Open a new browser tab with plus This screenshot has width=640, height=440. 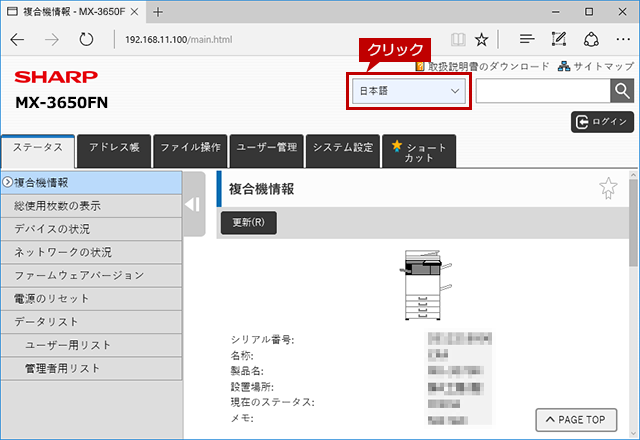(x=158, y=12)
